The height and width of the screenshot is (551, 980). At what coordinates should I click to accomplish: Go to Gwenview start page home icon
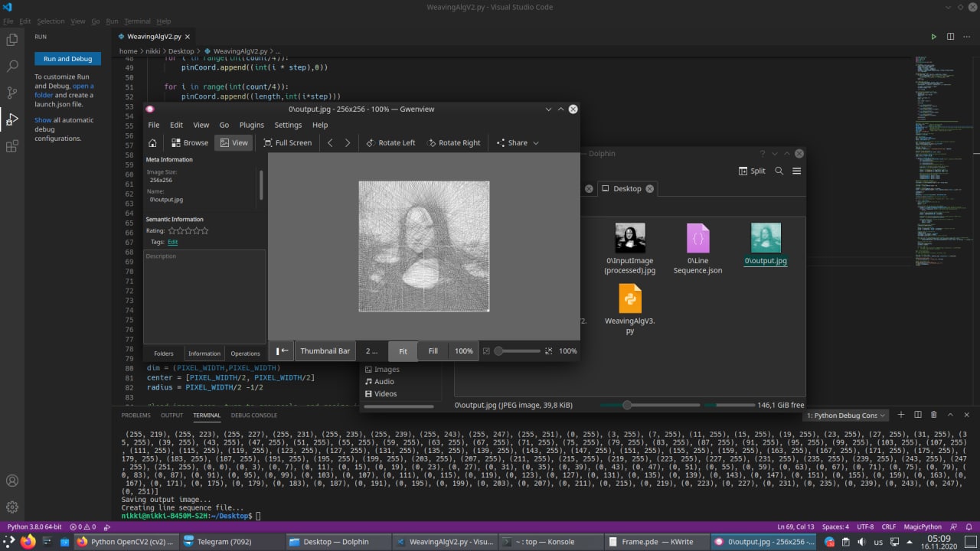(x=152, y=143)
